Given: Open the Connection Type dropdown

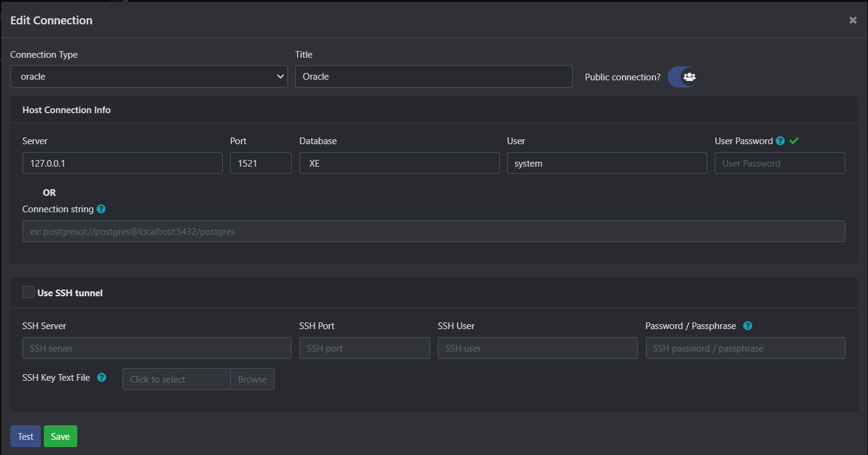Looking at the screenshot, I should click(x=149, y=76).
